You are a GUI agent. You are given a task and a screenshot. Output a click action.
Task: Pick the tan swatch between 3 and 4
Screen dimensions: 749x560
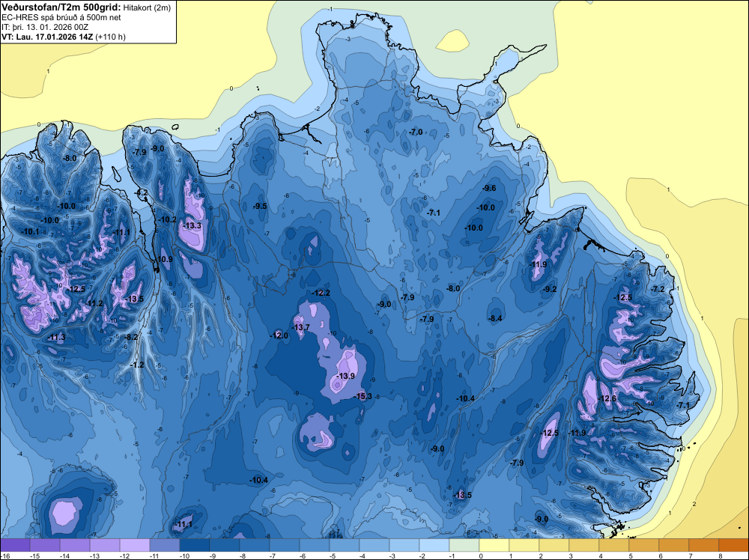coord(584,545)
